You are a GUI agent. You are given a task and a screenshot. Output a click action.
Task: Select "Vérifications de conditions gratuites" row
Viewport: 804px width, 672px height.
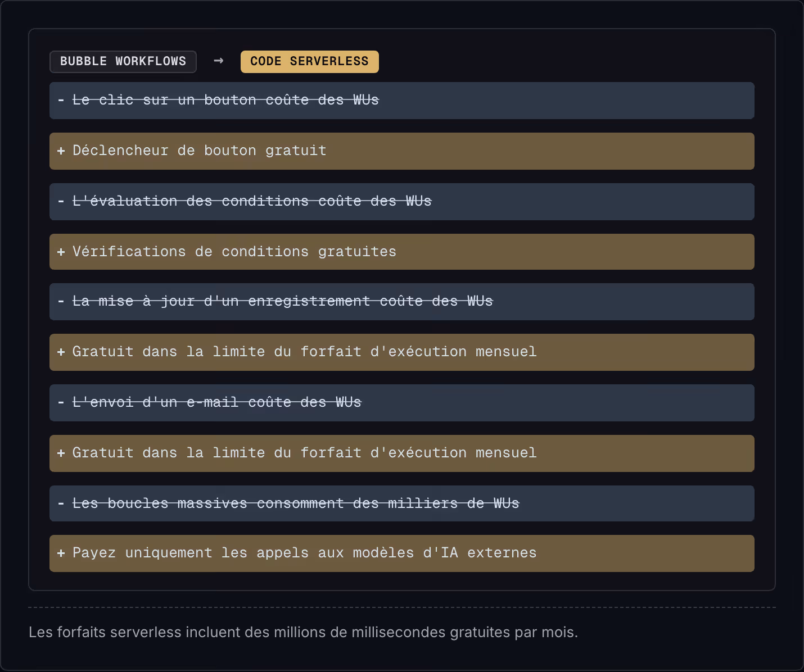click(402, 252)
